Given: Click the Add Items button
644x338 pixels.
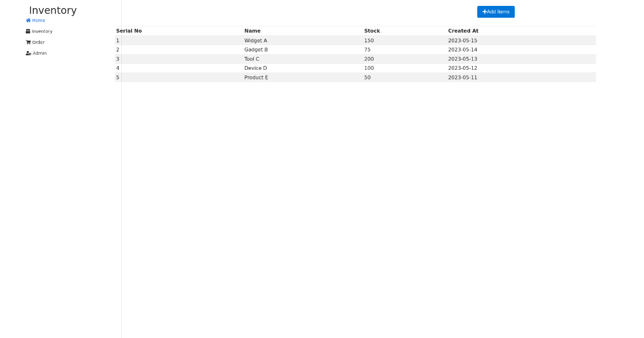Looking at the screenshot, I should tap(495, 11).
